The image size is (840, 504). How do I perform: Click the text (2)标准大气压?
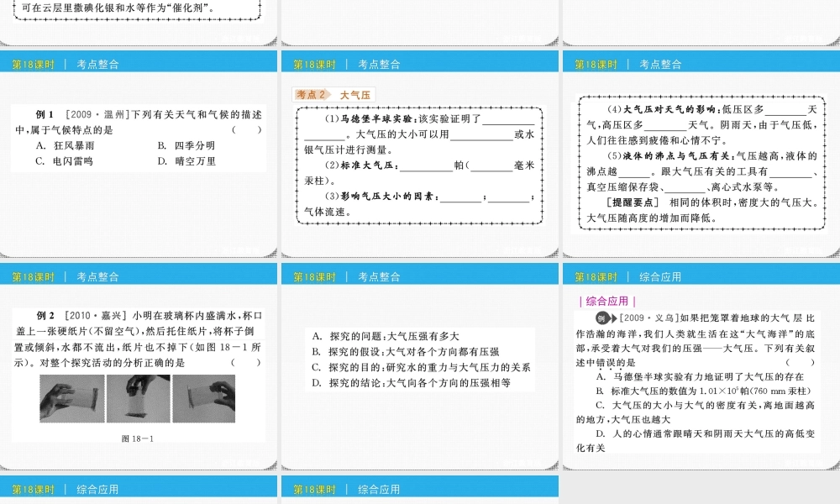(x=361, y=165)
